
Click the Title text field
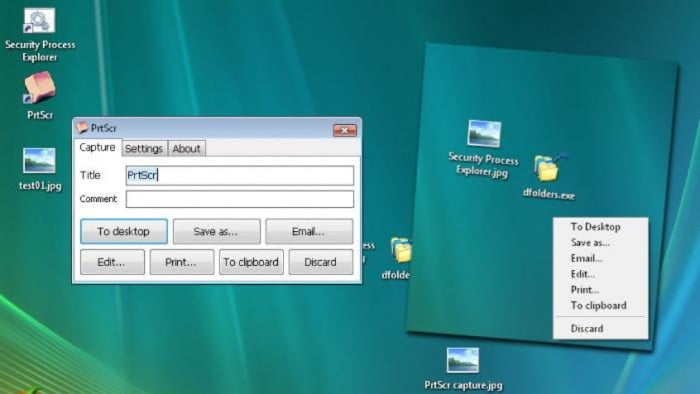(x=240, y=175)
